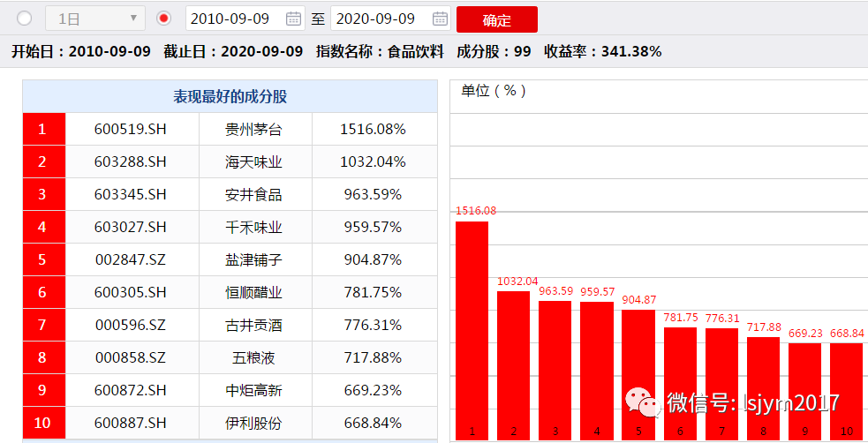Select stock name 中炬高新
Viewport: 868px width, 443px height.
coord(253,390)
